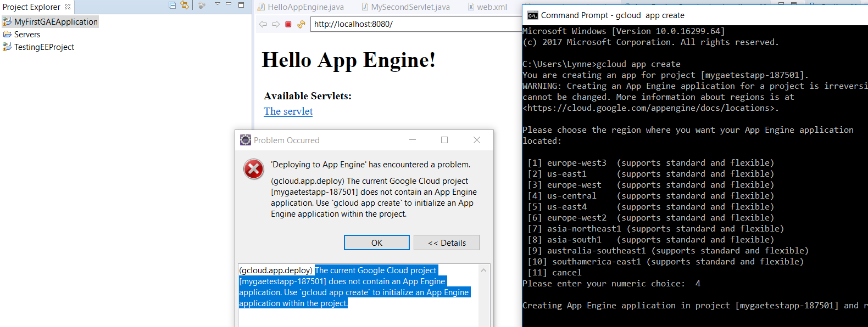868x327 pixels.
Task: Open the web.xml editor tab
Action: coord(491,7)
